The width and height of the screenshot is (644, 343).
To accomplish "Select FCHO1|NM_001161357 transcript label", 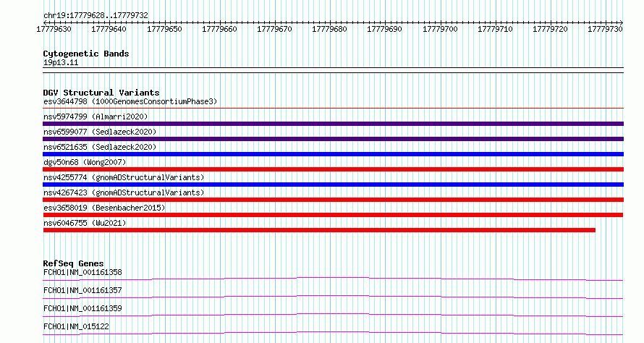I will (x=82, y=290).
